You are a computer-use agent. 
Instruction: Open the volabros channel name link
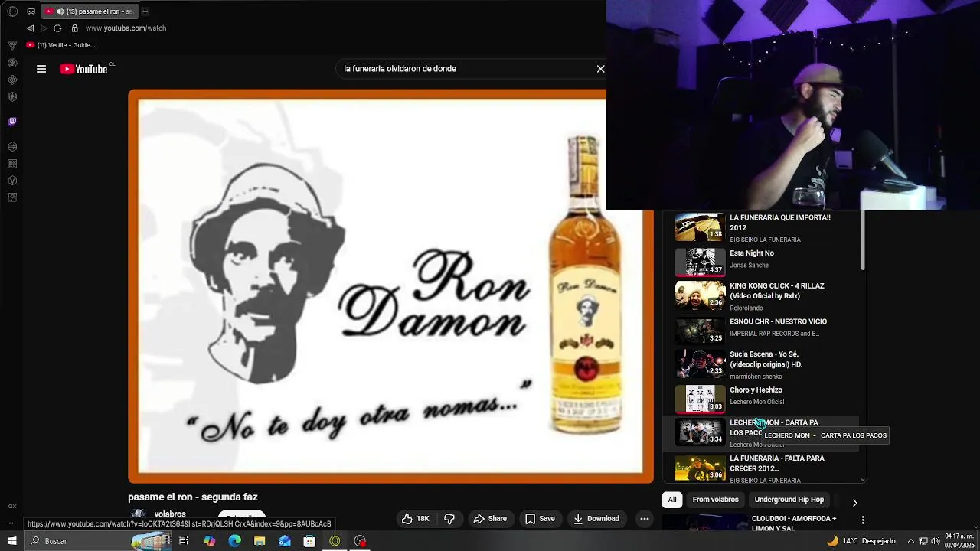[170, 514]
